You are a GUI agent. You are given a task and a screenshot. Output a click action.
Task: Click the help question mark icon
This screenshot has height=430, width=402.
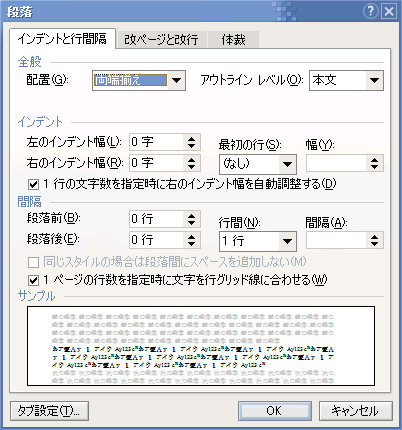[x=371, y=12]
